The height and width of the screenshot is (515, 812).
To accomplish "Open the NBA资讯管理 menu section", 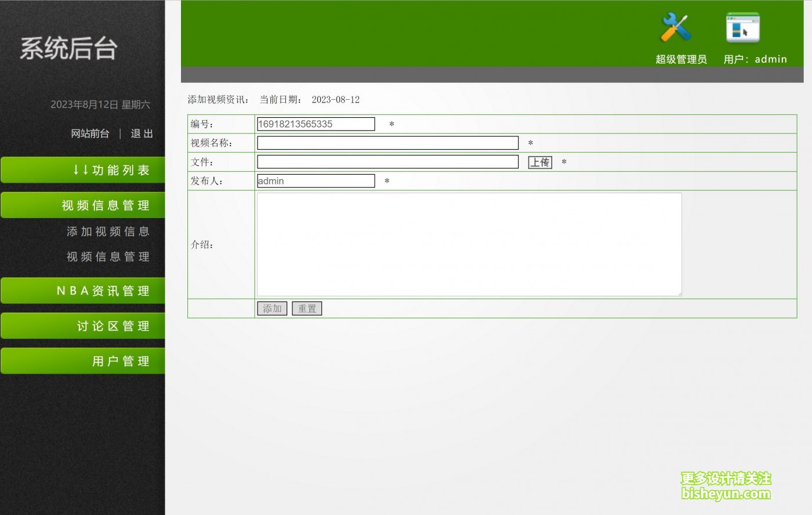I will [83, 291].
